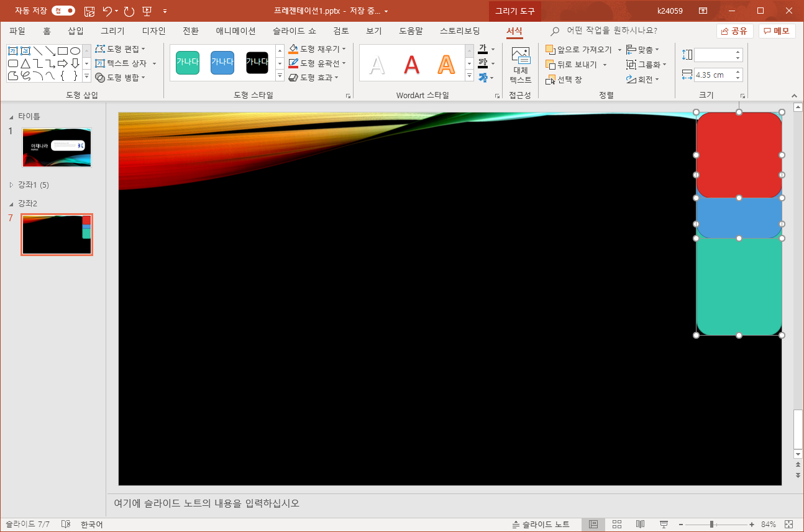The width and height of the screenshot is (804, 532).
Task: Open 도형 채우기 fill options
Action: (317, 48)
